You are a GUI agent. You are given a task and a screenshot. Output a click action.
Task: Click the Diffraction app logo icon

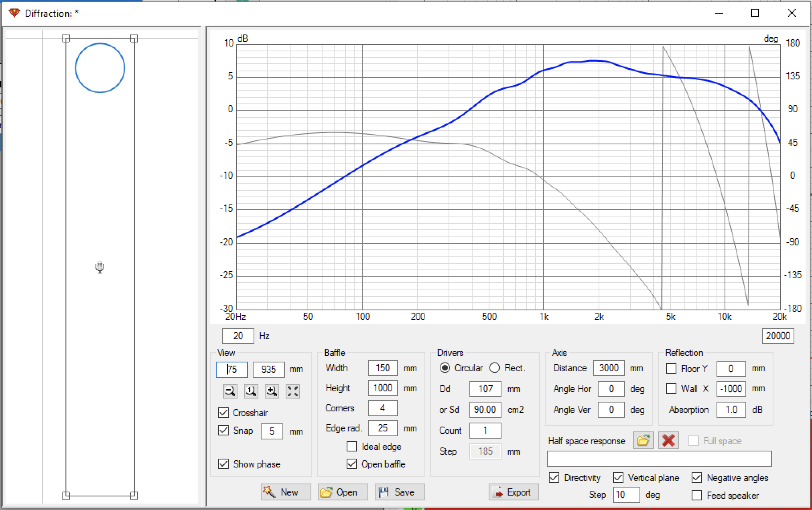pos(14,13)
